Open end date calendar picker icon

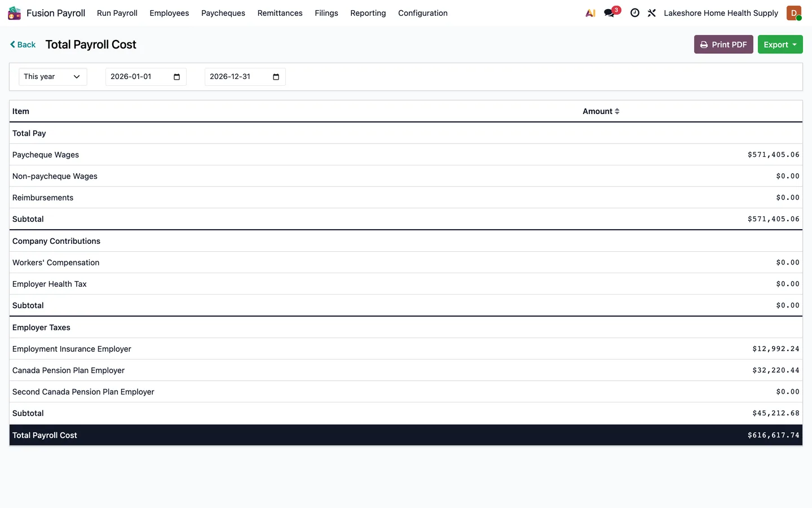click(276, 77)
